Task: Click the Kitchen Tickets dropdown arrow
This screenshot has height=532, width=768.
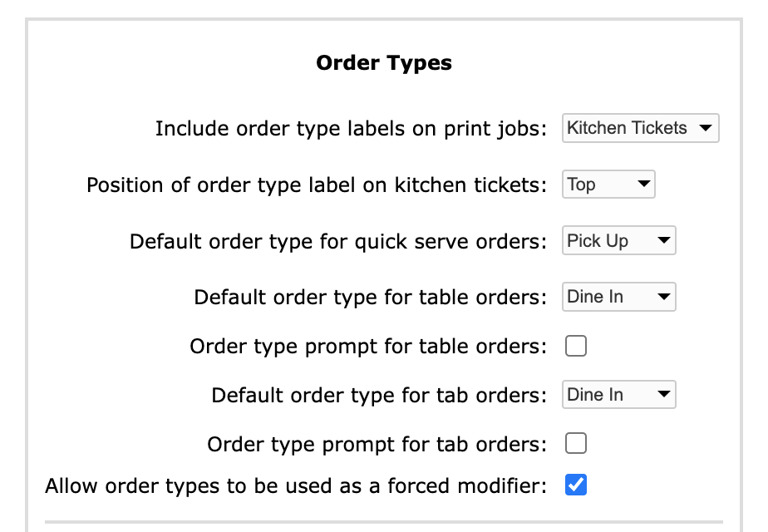Action: [x=705, y=128]
